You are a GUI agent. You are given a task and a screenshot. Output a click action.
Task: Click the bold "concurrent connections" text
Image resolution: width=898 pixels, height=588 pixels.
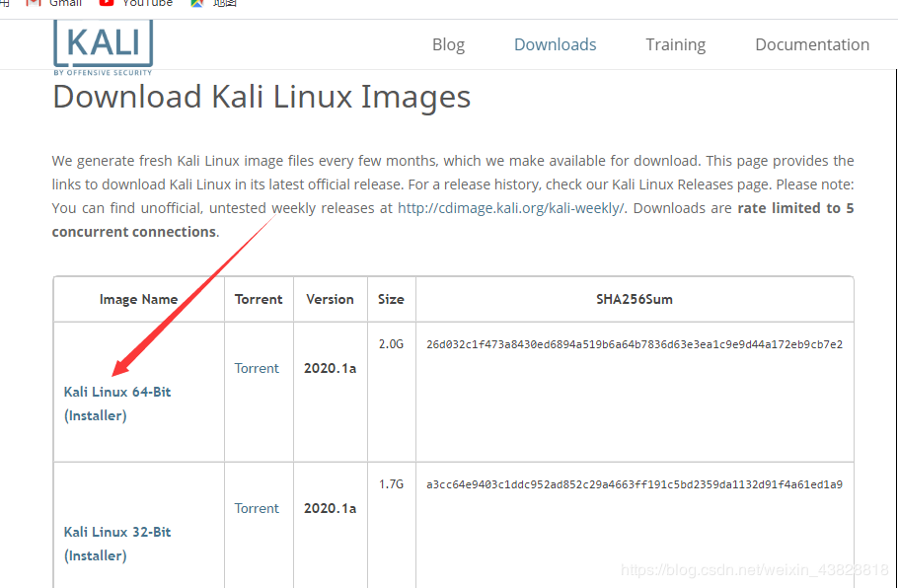pyautogui.click(x=134, y=232)
